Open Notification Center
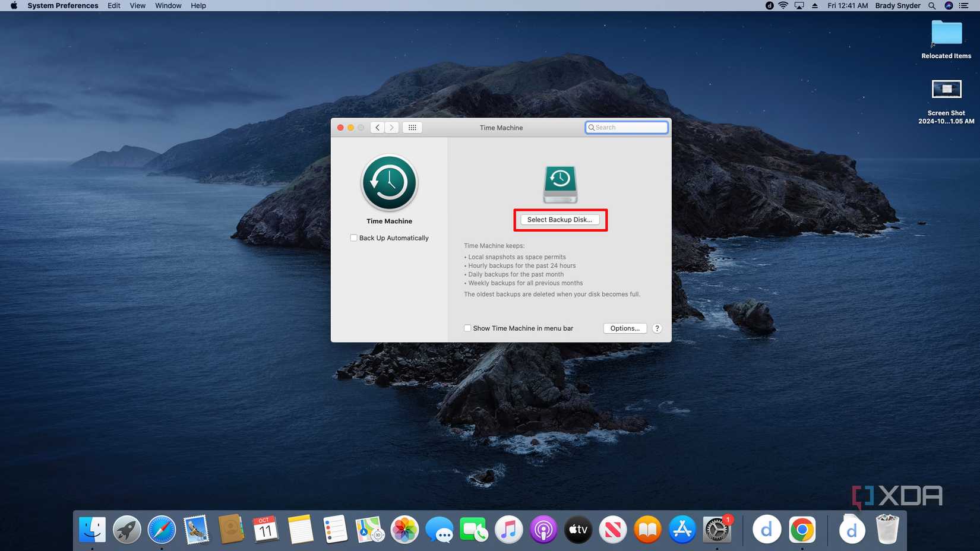 tap(964, 5)
